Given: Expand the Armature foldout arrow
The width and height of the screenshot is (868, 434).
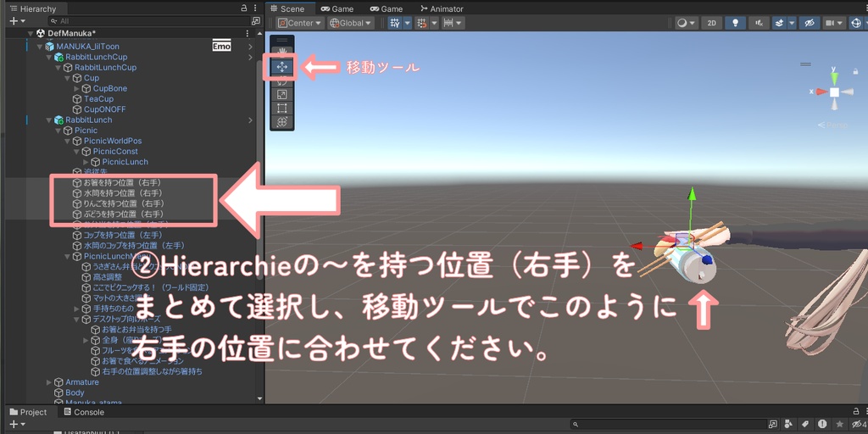Looking at the screenshot, I should tap(48, 382).
